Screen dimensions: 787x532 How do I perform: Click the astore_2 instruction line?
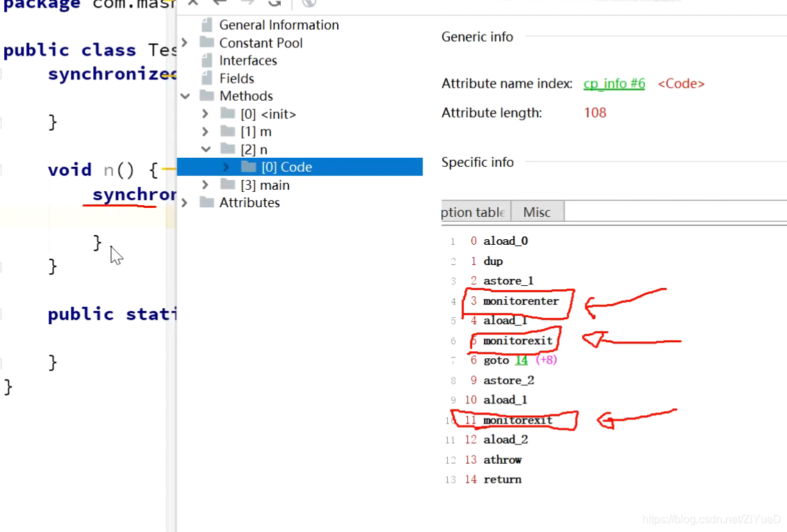tap(508, 380)
